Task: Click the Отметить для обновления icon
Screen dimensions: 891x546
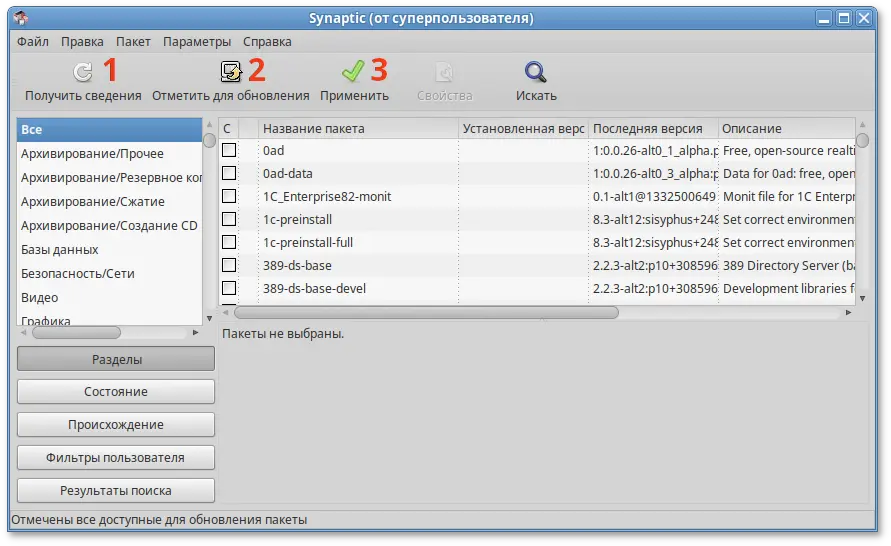Action: click(231, 72)
